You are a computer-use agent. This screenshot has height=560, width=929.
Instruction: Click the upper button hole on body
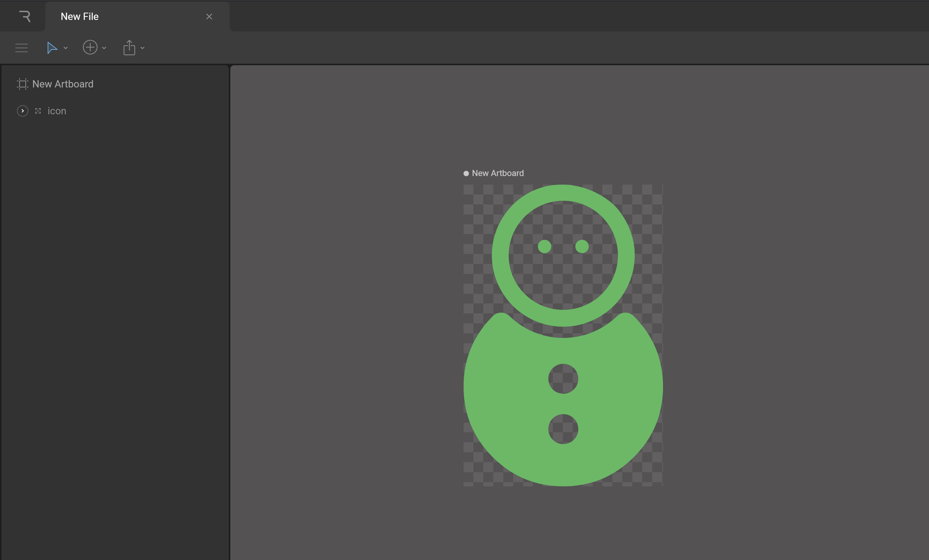(563, 379)
